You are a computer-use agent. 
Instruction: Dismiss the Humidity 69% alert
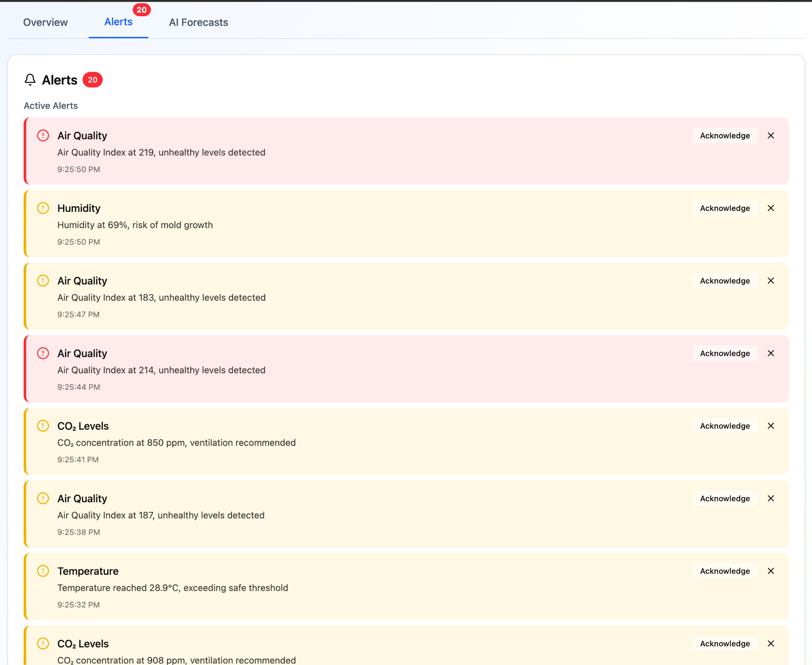tap(771, 208)
